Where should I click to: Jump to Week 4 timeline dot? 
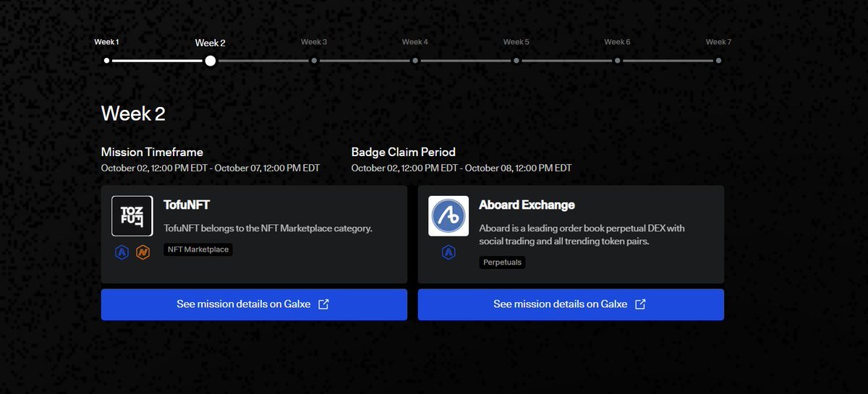(x=415, y=61)
